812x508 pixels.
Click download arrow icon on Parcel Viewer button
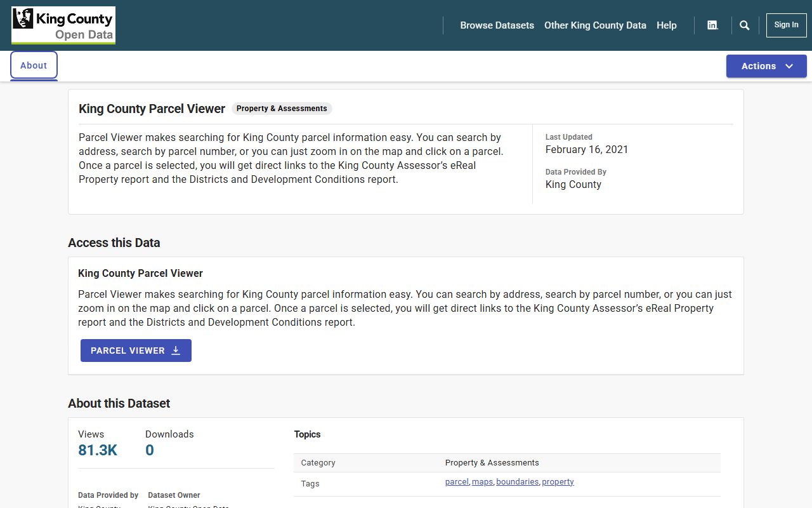click(x=176, y=351)
